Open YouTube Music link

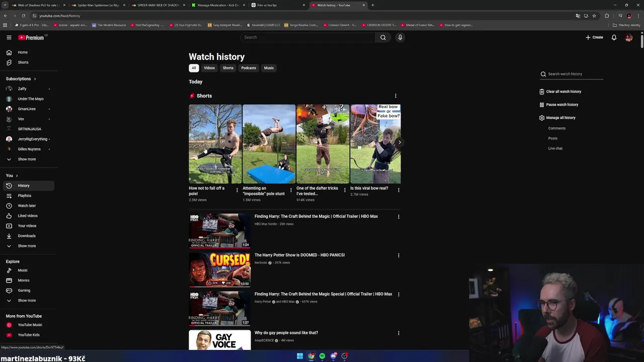click(28, 325)
